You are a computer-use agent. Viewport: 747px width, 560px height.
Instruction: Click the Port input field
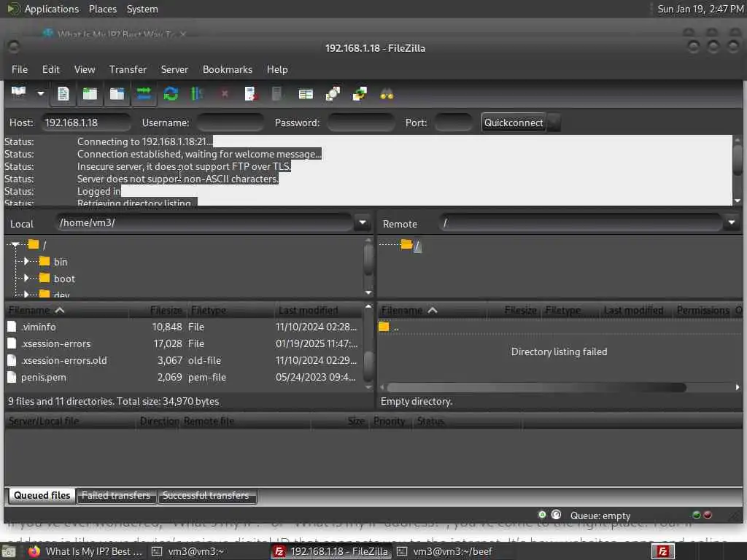(453, 122)
